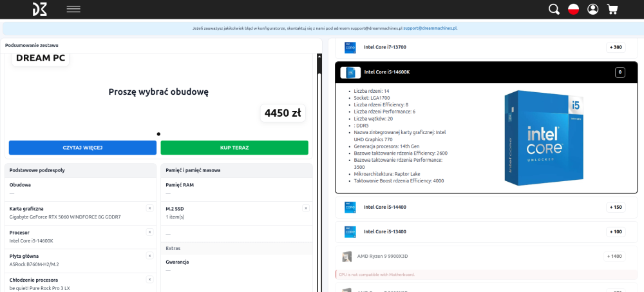
Task: Click be quiet! Pure Rock Pro 3 LX
Action: (x=40, y=288)
